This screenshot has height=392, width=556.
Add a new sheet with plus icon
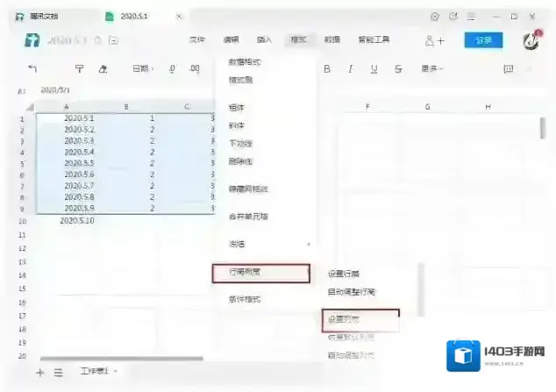pyautogui.click(x=39, y=372)
